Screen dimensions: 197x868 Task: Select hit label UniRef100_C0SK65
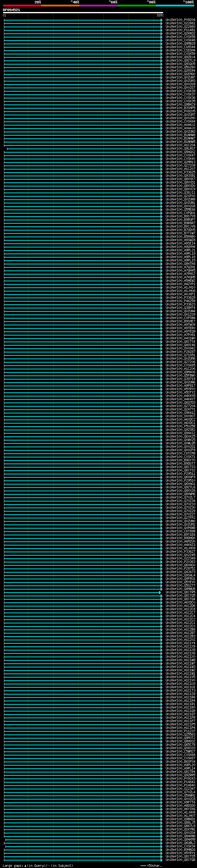pyautogui.click(x=180, y=365)
